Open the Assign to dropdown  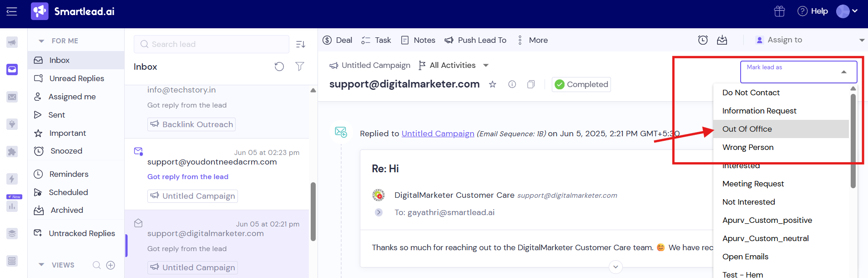coord(810,40)
